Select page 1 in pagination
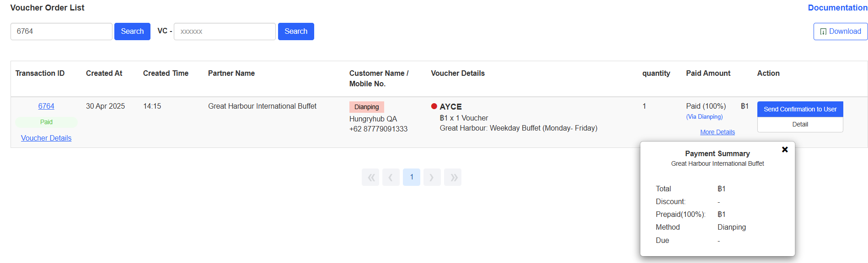 pos(412,177)
